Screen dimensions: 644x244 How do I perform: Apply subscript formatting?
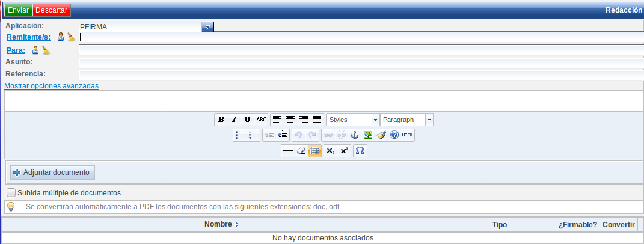coord(331,151)
